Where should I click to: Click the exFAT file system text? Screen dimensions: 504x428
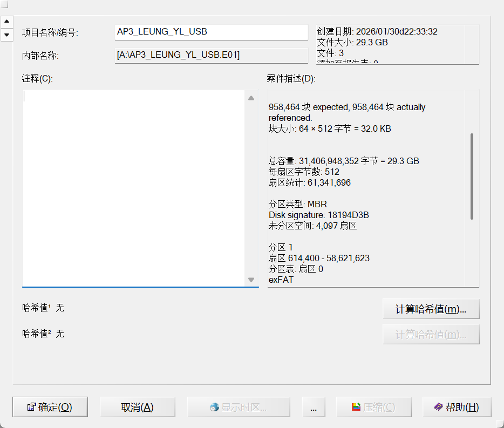[x=281, y=280]
